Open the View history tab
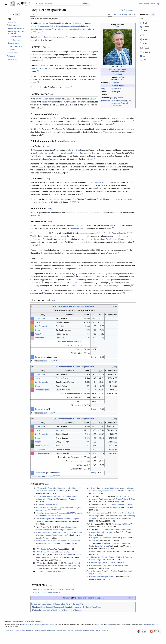The width and height of the screenshot is (166, 644). pos(123,15)
